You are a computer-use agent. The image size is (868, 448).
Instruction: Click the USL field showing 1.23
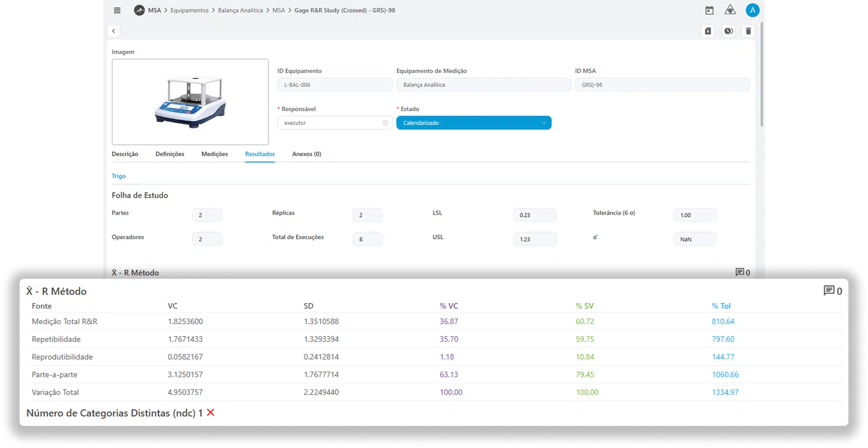[x=535, y=239]
